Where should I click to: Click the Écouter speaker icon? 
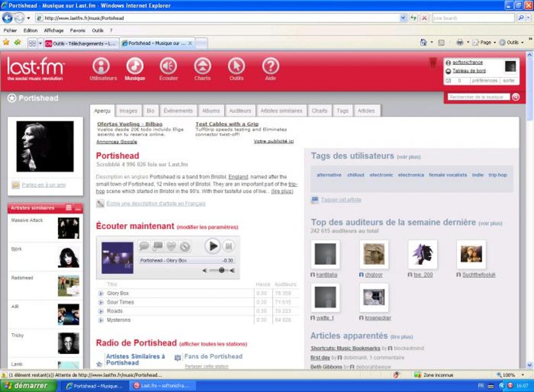tap(168, 67)
